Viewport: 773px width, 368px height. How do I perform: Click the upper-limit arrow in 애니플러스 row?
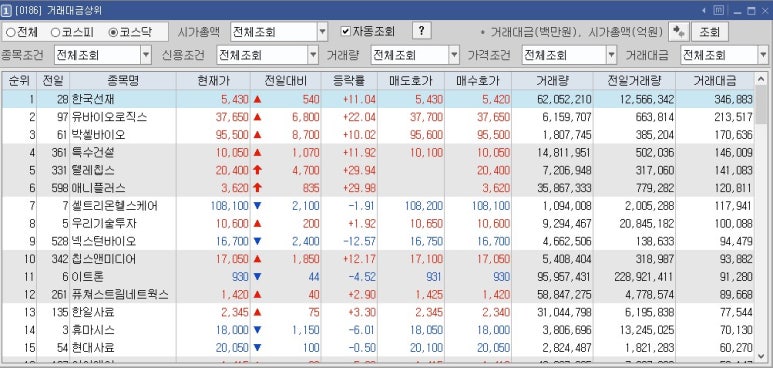257,188
